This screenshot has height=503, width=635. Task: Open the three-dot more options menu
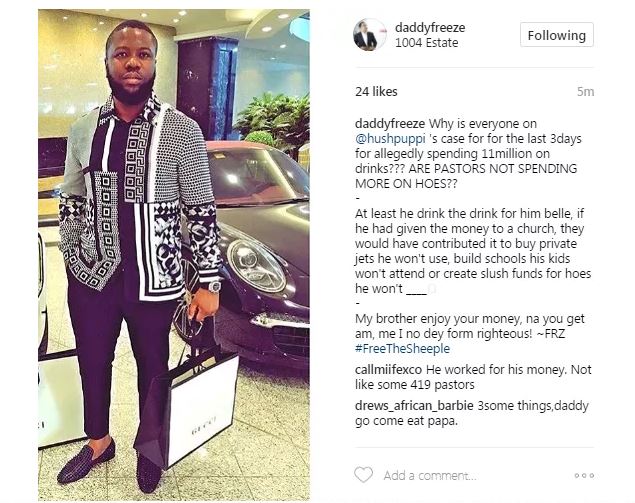tap(584, 475)
